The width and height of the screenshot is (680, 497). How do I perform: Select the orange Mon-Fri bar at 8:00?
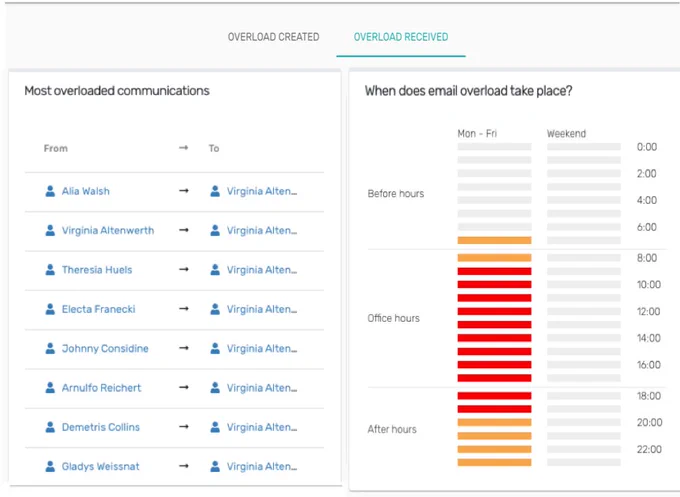tap(494, 258)
